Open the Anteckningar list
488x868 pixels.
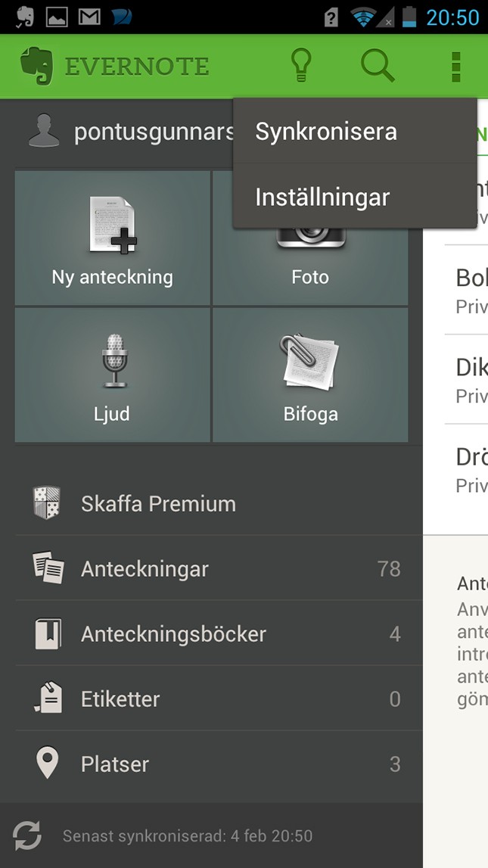[x=145, y=568]
